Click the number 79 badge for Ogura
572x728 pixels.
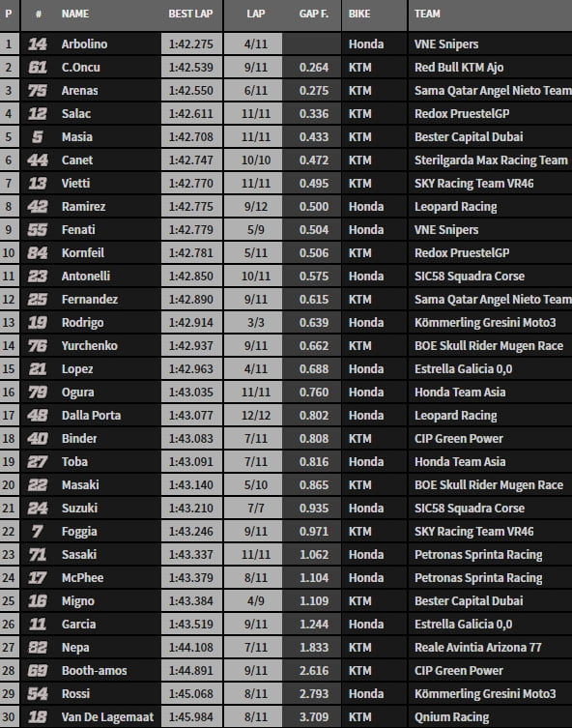pyautogui.click(x=37, y=393)
